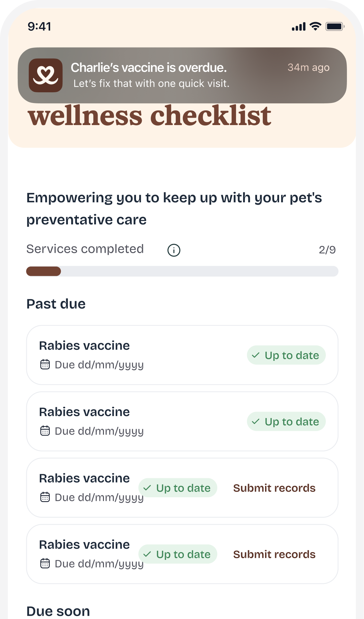
Task: Click the info icon beside Services completed
Action: tap(174, 250)
